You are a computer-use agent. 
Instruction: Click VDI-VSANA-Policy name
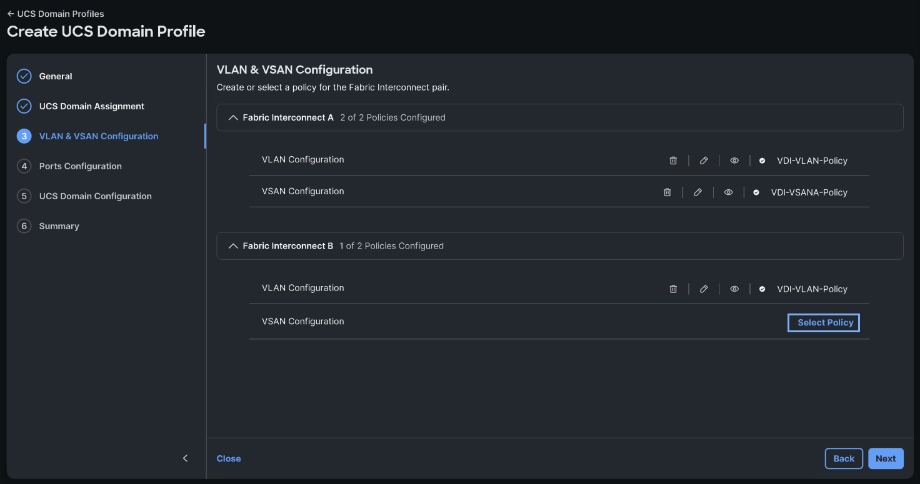pos(809,192)
